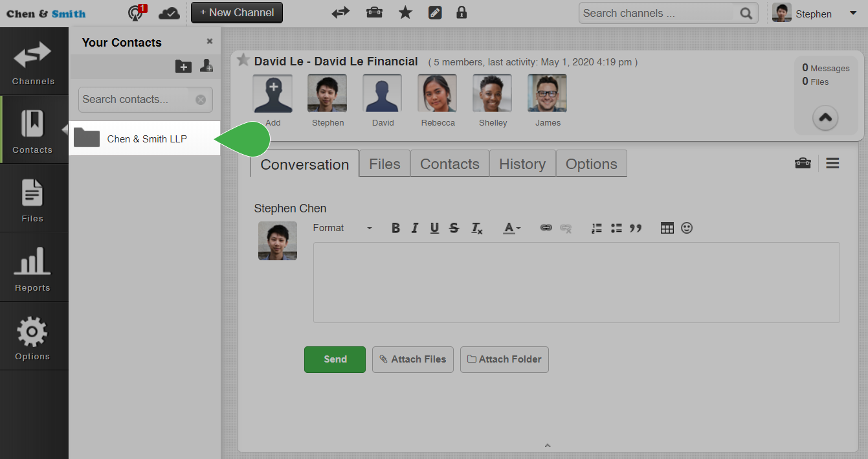Click the Send button

point(335,359)
